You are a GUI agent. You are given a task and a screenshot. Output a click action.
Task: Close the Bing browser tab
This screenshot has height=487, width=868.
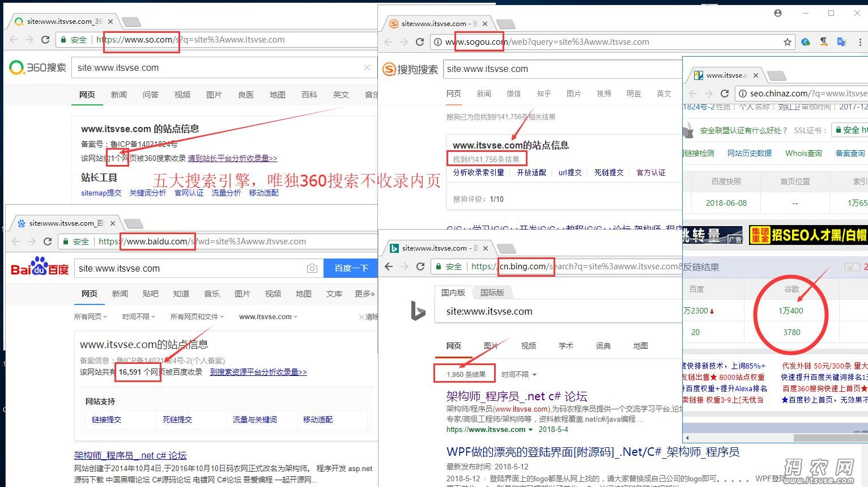pos(486,248)
